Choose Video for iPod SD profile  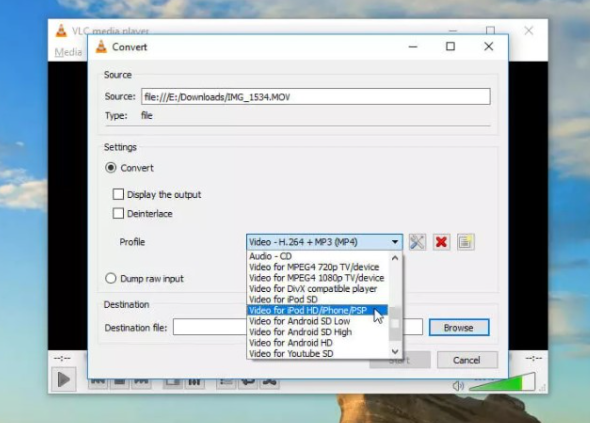(318, 300)
